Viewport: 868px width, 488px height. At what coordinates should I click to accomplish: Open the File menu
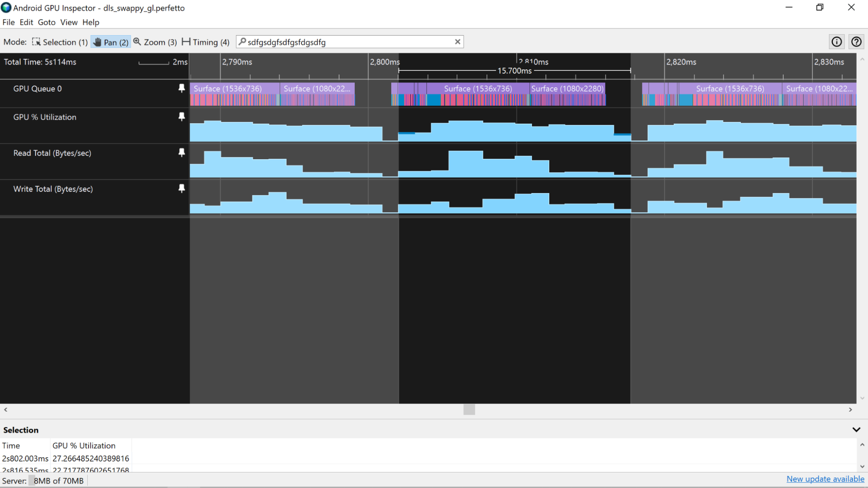(x=8, y=22)
